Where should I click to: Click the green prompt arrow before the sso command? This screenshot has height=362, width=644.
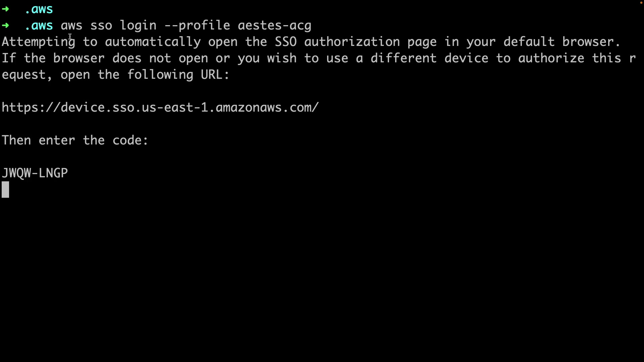(x=5, y=25)
